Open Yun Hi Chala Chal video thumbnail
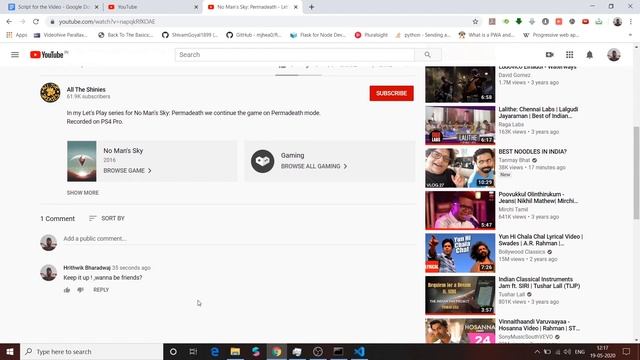 click(x=460, y=253)
